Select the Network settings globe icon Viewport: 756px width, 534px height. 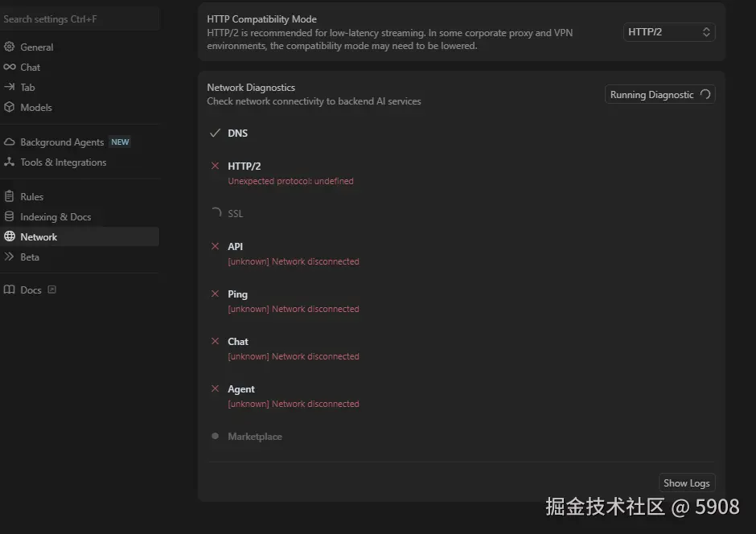tap(11, 236)
